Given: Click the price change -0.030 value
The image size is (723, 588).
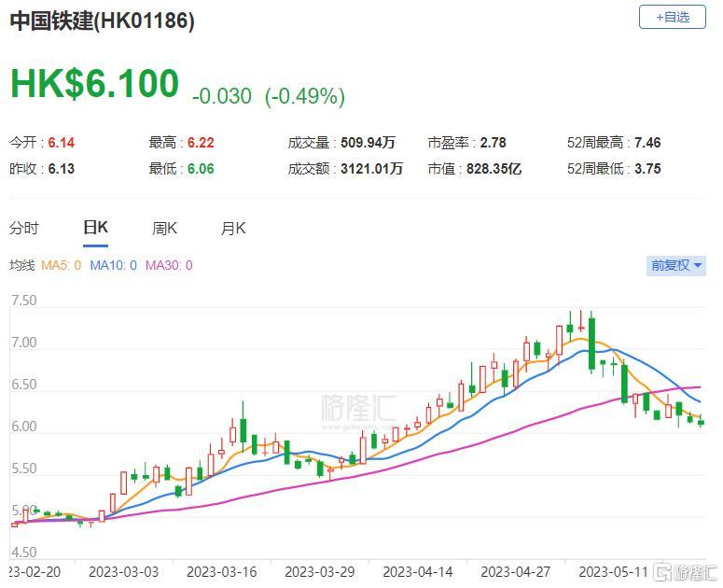Looking at the screenshot, I should click(222, 96).
